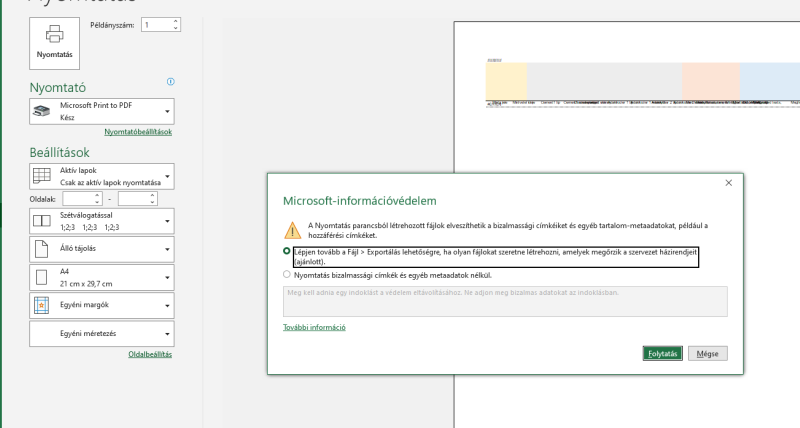
Task: Open Nyomtatóbeállítások link
Action: point(138,132)
